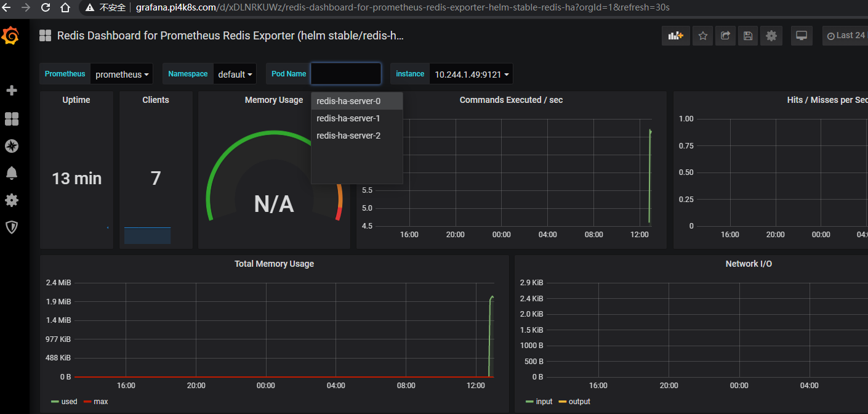The height and width of the screenshot is (414, 868).
Task: Open the Grafana home logo
Action: point(11,36)
